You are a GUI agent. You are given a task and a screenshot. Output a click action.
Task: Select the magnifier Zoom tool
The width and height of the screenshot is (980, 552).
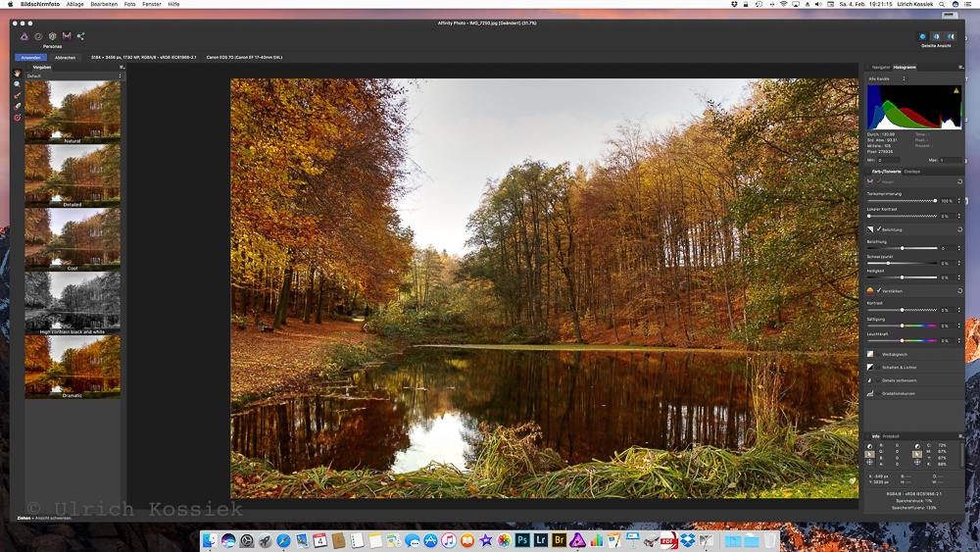click(x=17, y=85)
